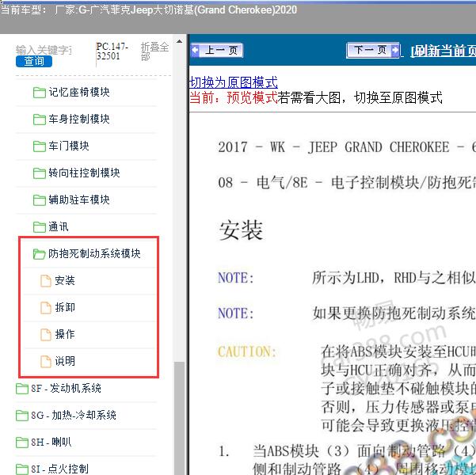Open the 转向柱控制模块 folder icon
The width and height of the screenshot is (476, 475).
coord(39,173)
